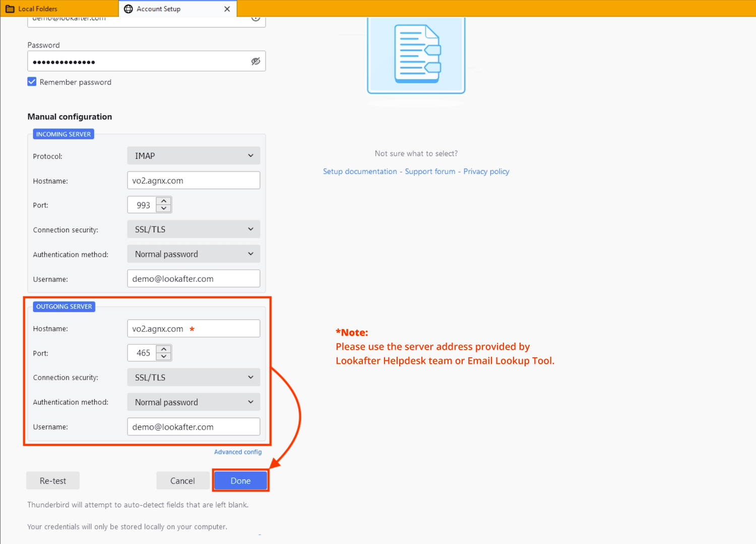The width and height of the screenshot is (756, 544).
Task: Open the Advanced config link
Action: coord(237,452)
